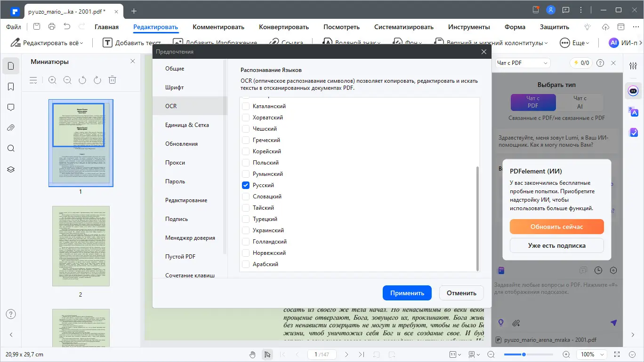Open the layers panel icon
Viewport: 644px width, 362px height.
point(11,169)
